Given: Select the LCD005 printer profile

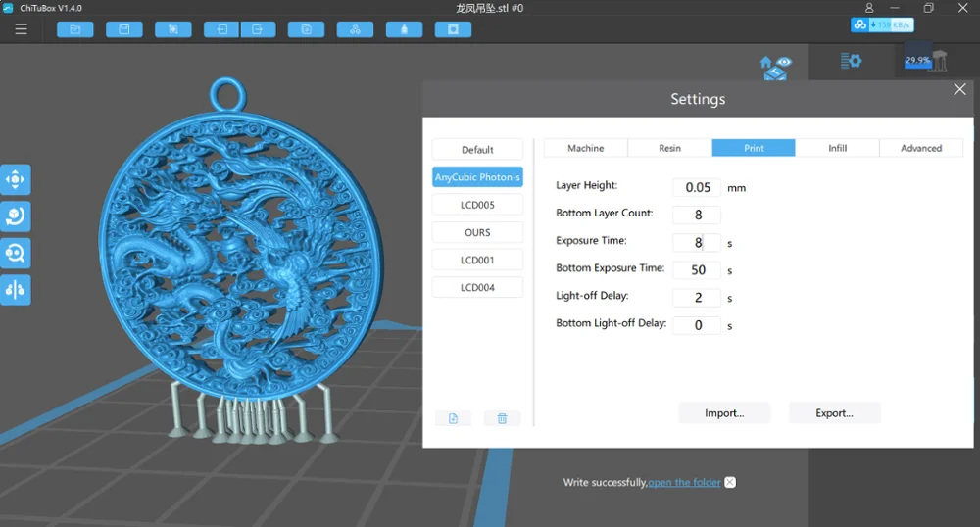Looking at the screenshot, I should coord(477,205).
